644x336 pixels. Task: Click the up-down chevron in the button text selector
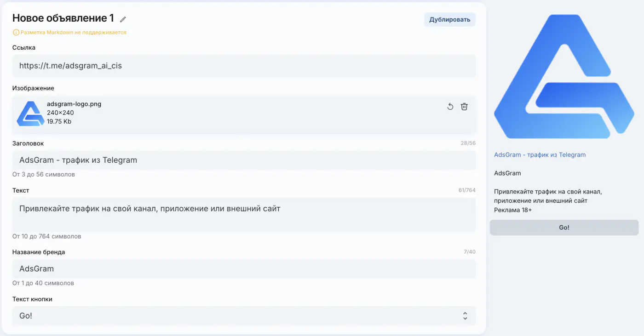(465, 316)
